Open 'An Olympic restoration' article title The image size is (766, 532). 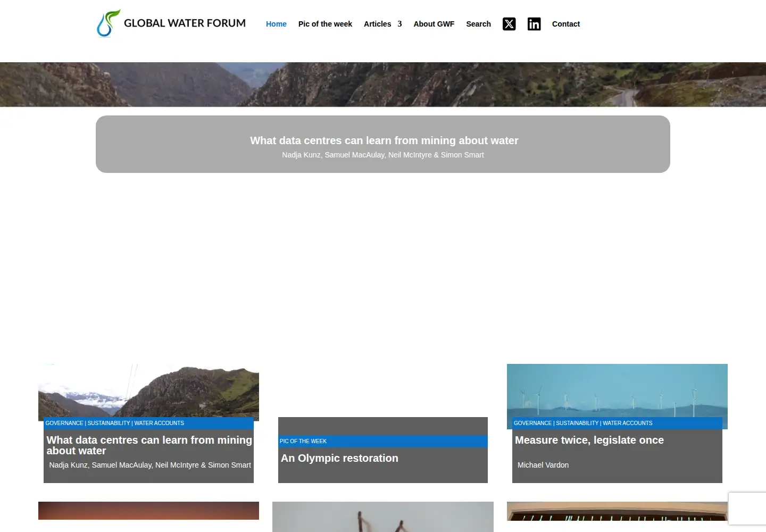339,458
